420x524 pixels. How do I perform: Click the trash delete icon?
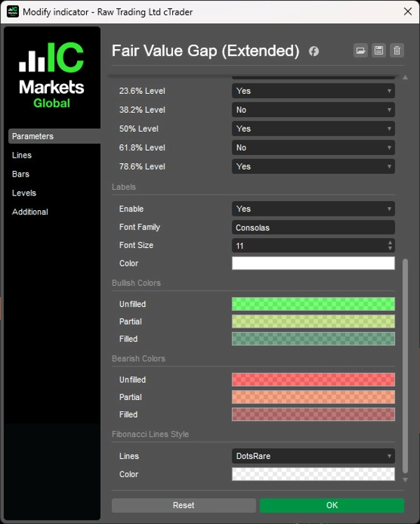pos(397,50)
